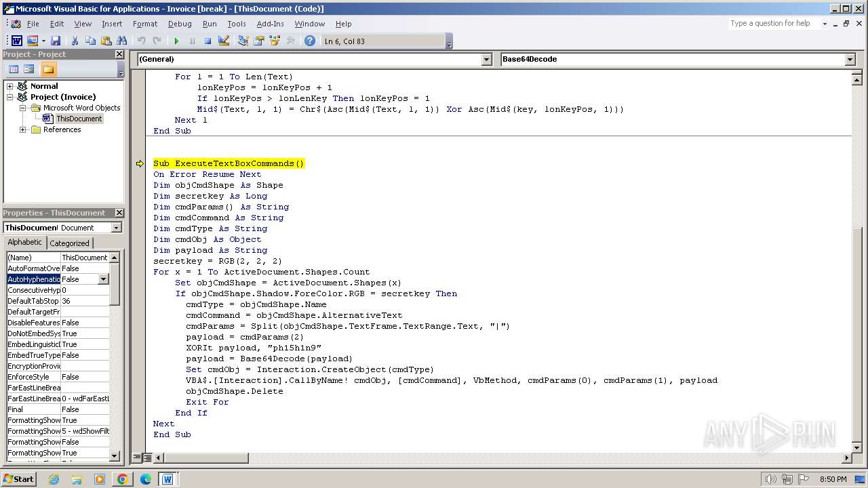868x488 pixels.
Task: Click the Properties Window toolbar icon
Action: [x=258, y=41]
